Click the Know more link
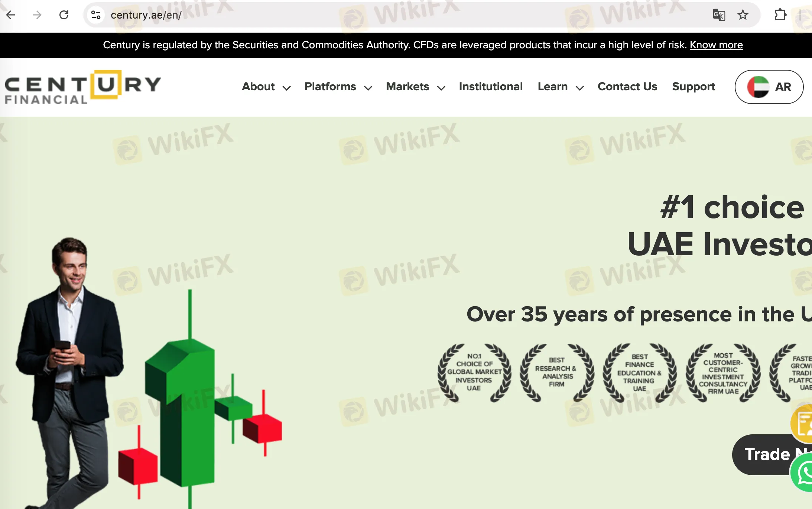This screenshot has width=812, height=509. (716, 45)
